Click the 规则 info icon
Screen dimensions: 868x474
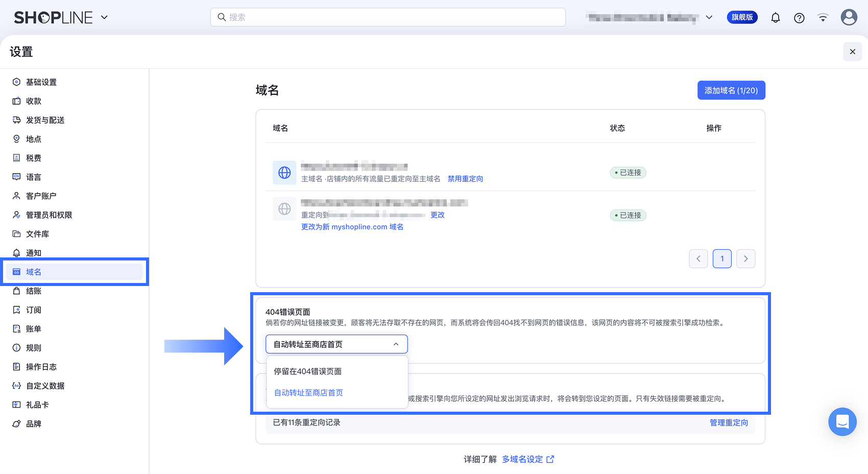[x=16, y=348]
